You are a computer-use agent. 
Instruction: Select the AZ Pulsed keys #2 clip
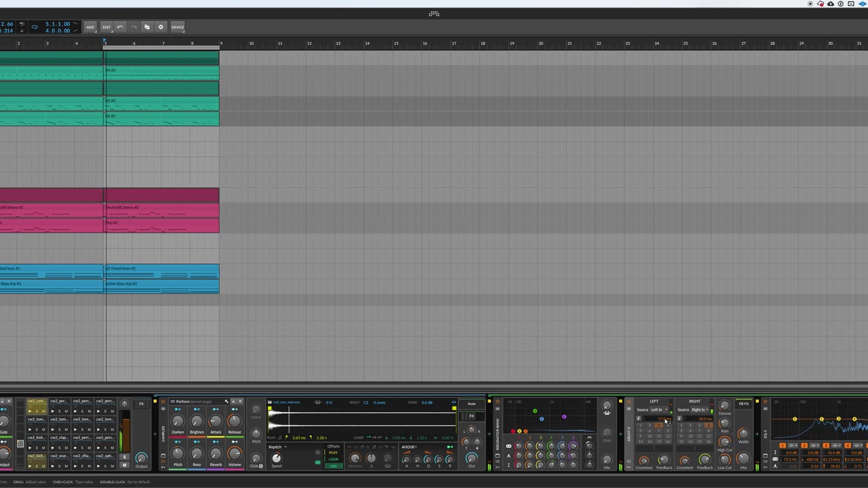click(161, 271)
